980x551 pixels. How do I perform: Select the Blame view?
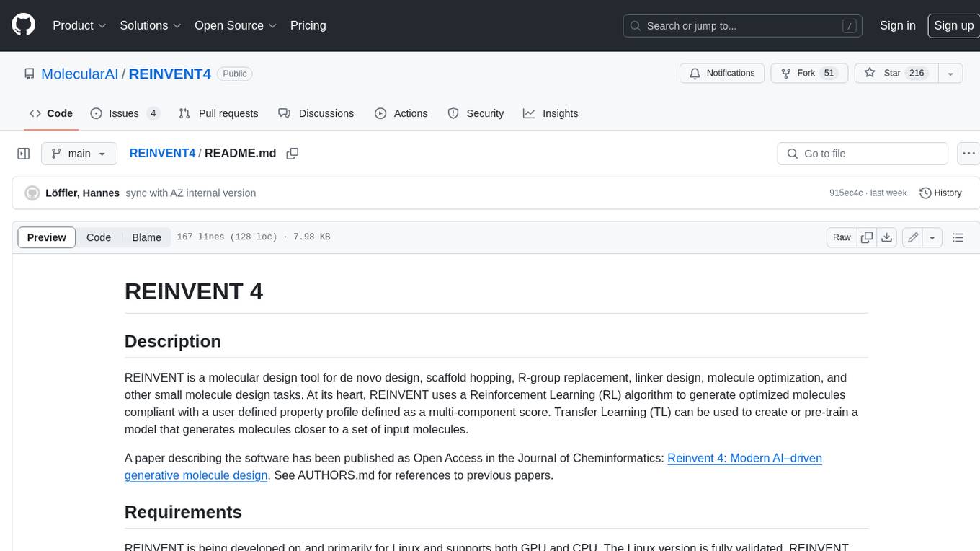click(x=146, y=237)
